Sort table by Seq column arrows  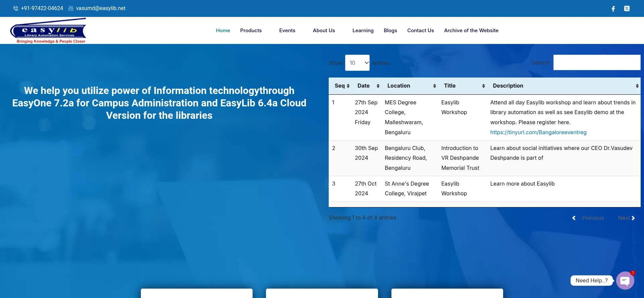pos(348,86)
